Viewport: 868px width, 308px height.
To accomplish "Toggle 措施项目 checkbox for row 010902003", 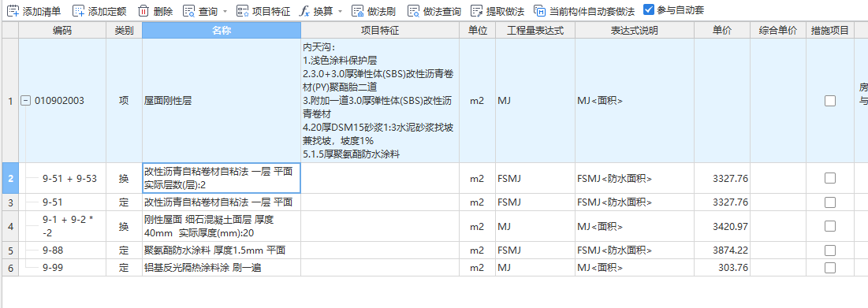I will point(830,101).
